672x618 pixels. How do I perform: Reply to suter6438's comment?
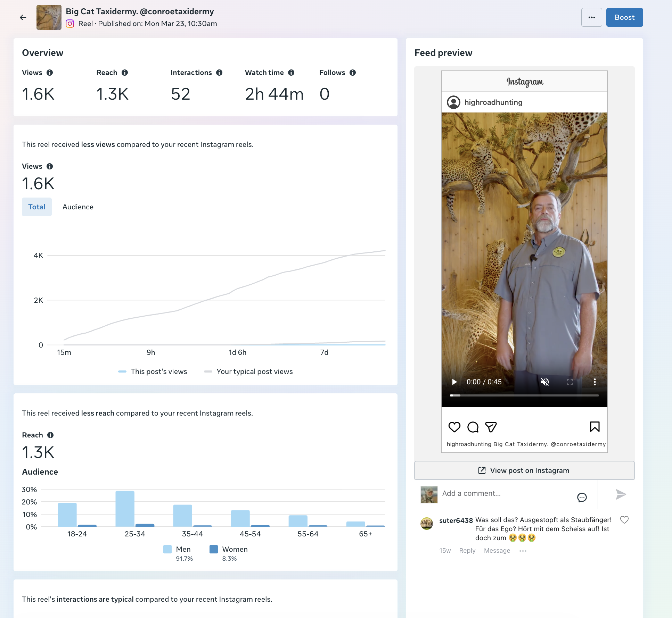point(467,551)
